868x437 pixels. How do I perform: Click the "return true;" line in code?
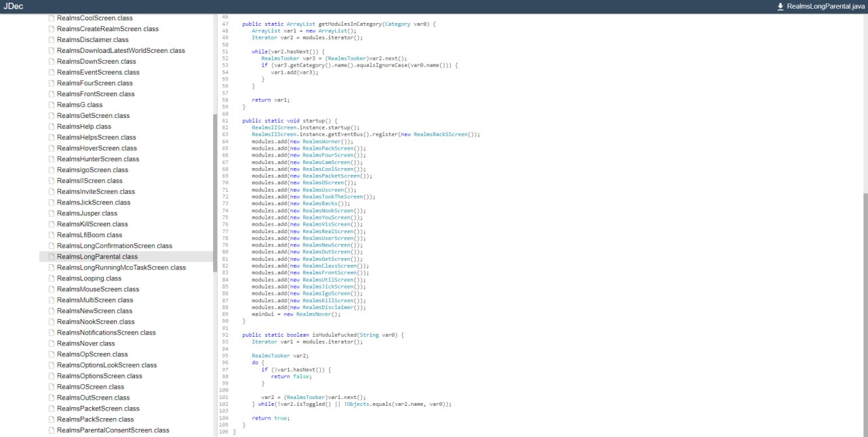271,418
